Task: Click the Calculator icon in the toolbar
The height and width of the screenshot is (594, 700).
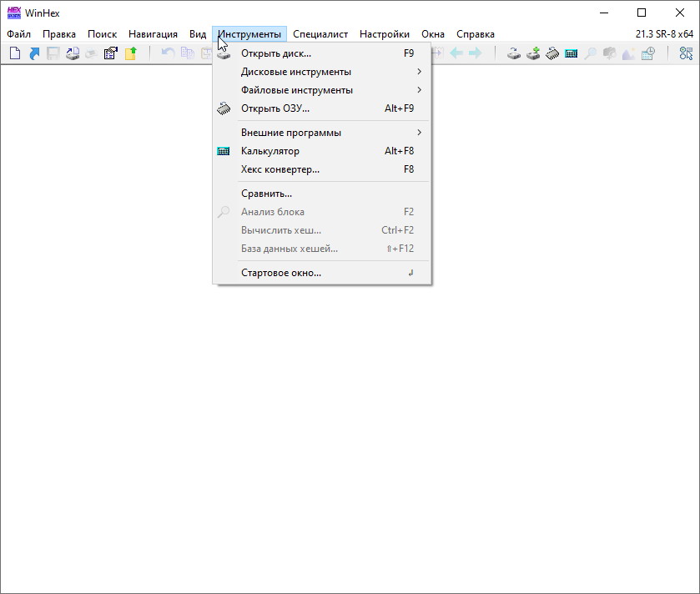Action: click(572, 53)
